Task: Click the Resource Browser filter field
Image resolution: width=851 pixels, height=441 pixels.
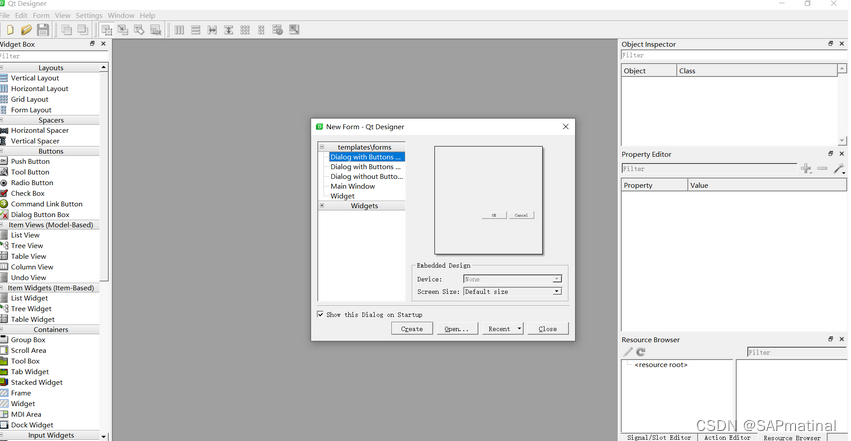Action: (x=797, y=353)
